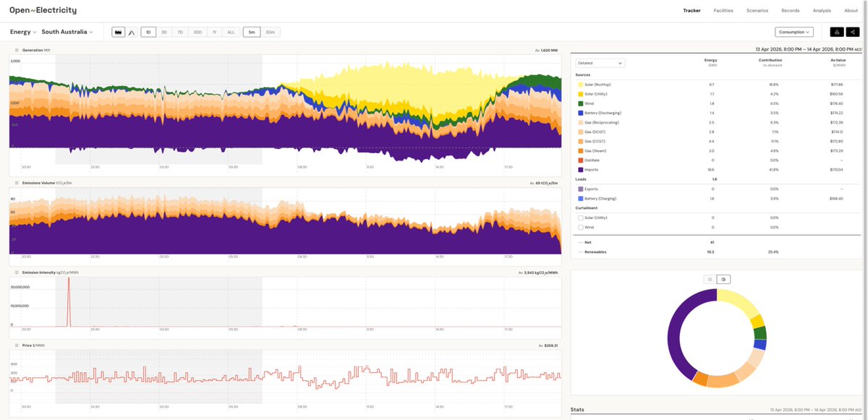Open the Emission Intensity chart options icon
868x420 pixels.
[x=16, y=273]
